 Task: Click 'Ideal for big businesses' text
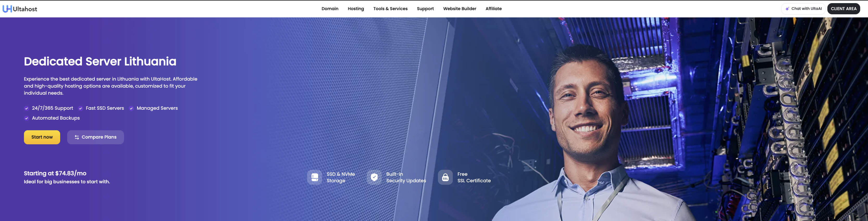click(67, 182)
